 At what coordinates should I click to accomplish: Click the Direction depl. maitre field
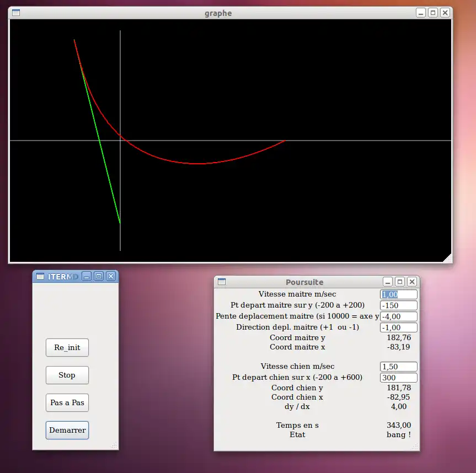[x=398, y=327]
